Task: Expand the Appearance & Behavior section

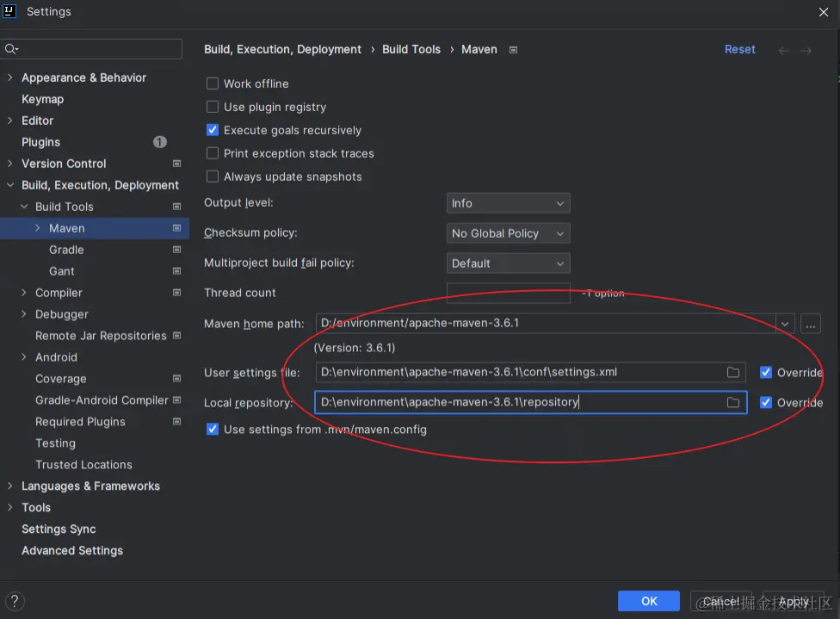Action: pyautogui.click(x=9, y=77)
